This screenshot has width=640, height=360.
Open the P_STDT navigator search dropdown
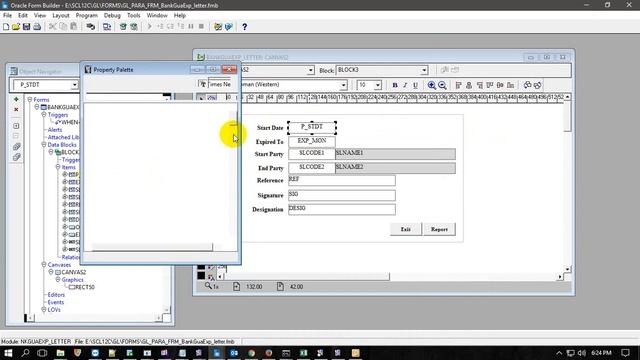74,85
